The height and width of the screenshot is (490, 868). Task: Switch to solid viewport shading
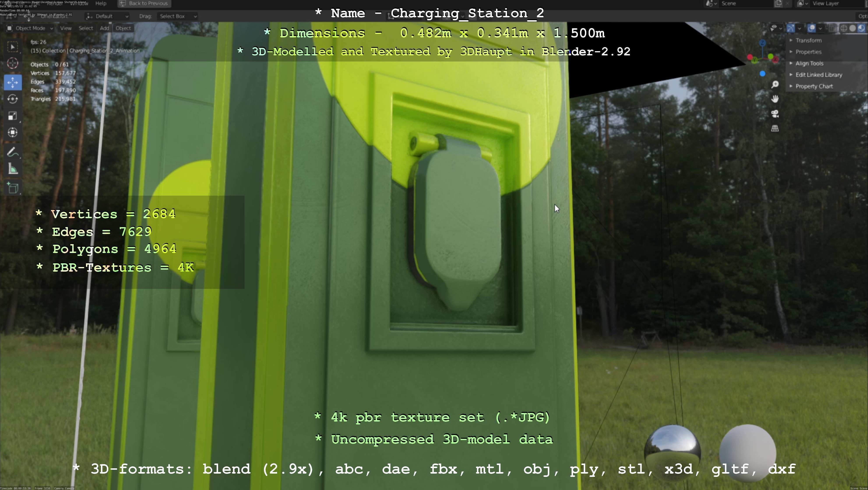[852, 28]
